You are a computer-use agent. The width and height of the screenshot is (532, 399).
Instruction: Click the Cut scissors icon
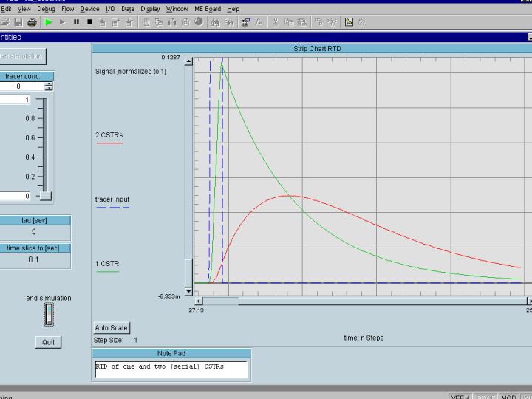(x=276, y=22)
